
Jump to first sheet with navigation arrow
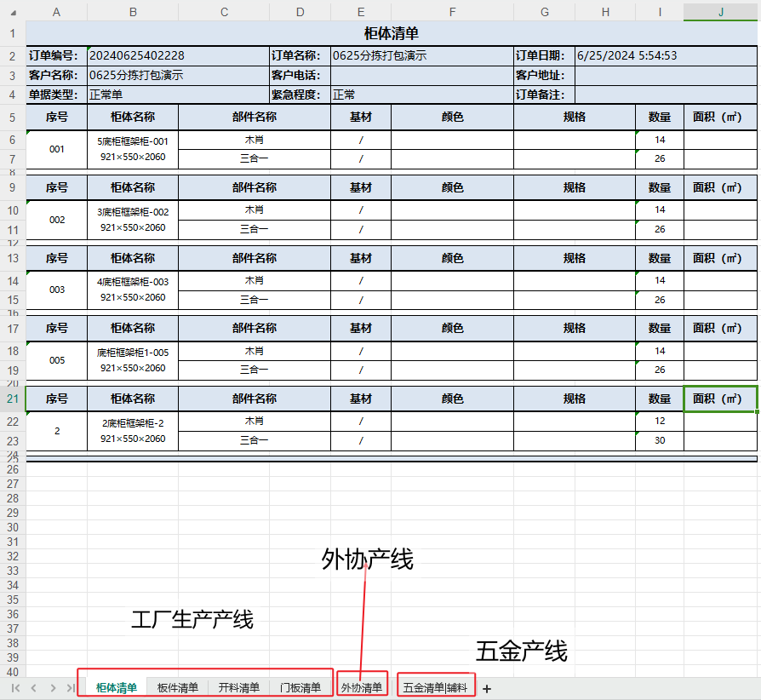(15, 688)
